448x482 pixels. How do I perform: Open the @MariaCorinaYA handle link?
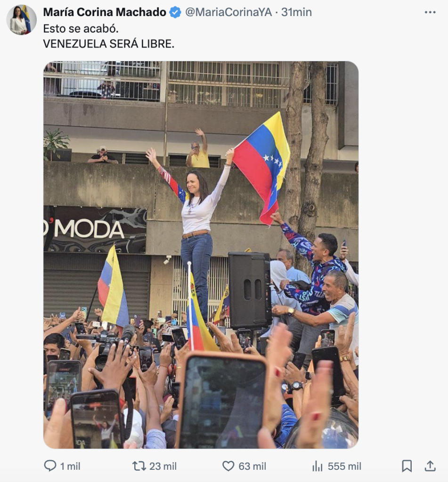pyautogui.click(x=228, y=12)
